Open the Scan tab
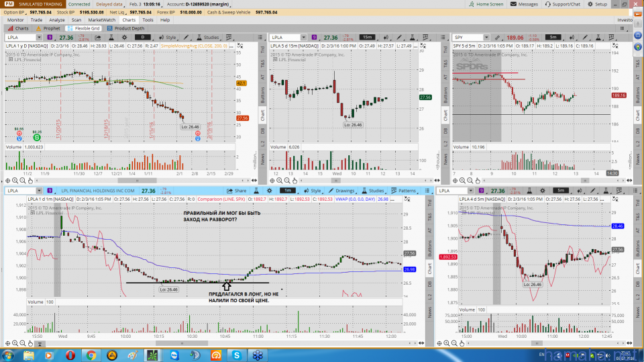 click(76, 19)
